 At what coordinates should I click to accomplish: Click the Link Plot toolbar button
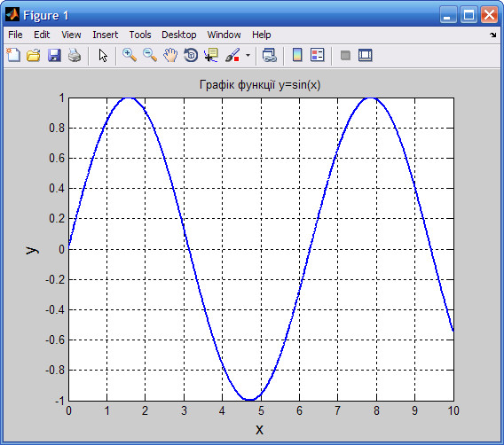point(270,56)
